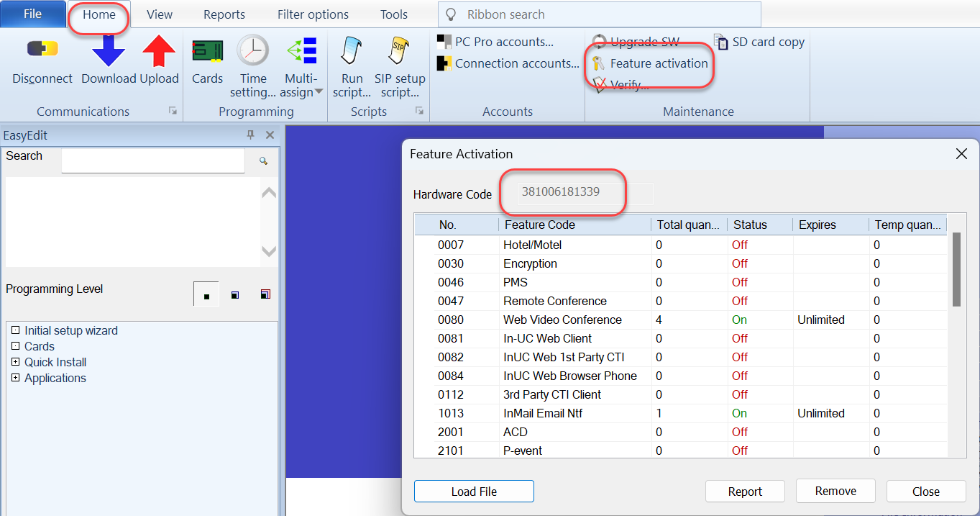Pin the EasyEdit panel
Viewport: 980px width, 516px height.
(x=251, y=135)
